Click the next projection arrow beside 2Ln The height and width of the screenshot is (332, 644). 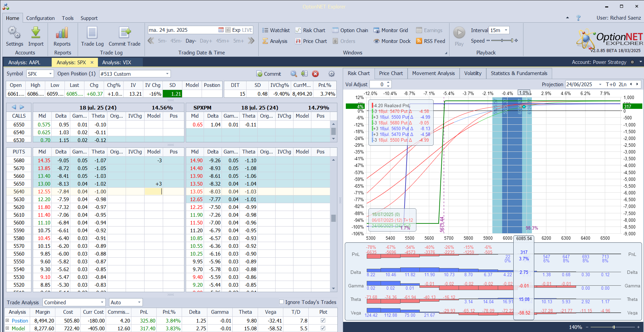637,84
